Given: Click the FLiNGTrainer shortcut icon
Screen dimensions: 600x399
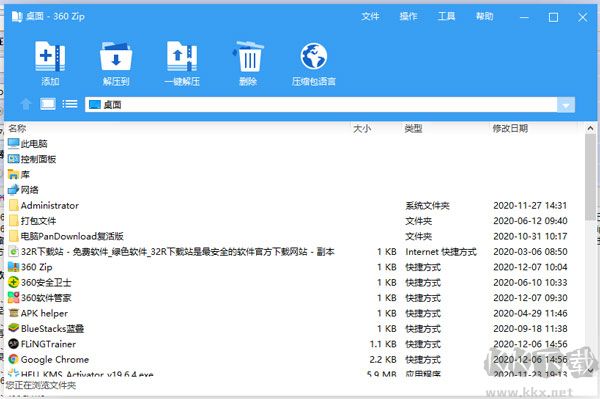Looking at the screenshot, I should coord(13,344).
